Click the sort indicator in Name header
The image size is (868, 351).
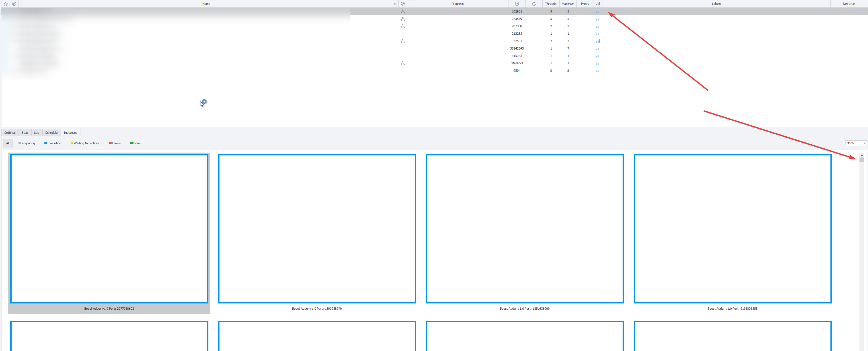(x=395, y=4)
